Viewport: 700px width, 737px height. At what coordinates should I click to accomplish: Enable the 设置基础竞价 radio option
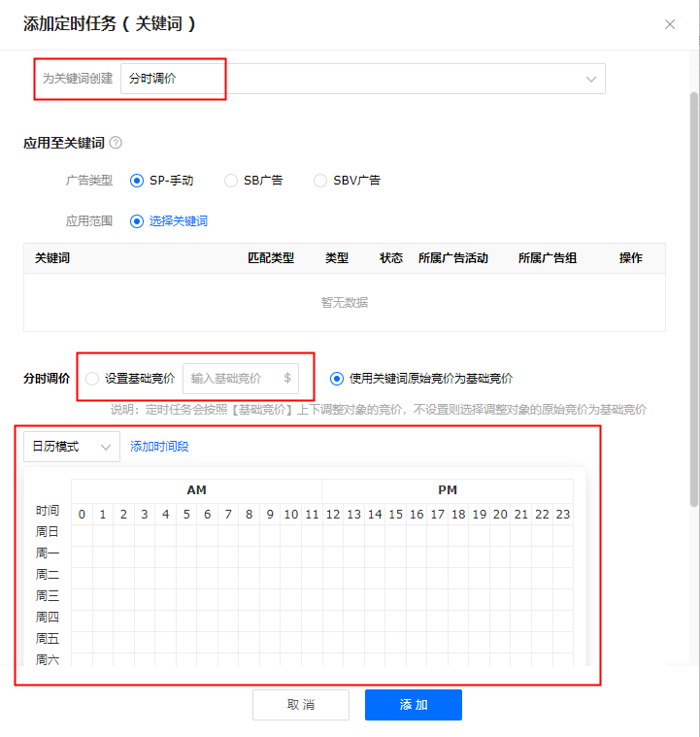point(92,379)
